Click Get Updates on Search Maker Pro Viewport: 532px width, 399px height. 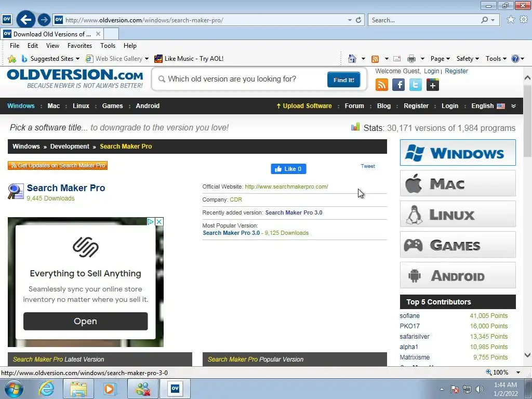[58, 165]
